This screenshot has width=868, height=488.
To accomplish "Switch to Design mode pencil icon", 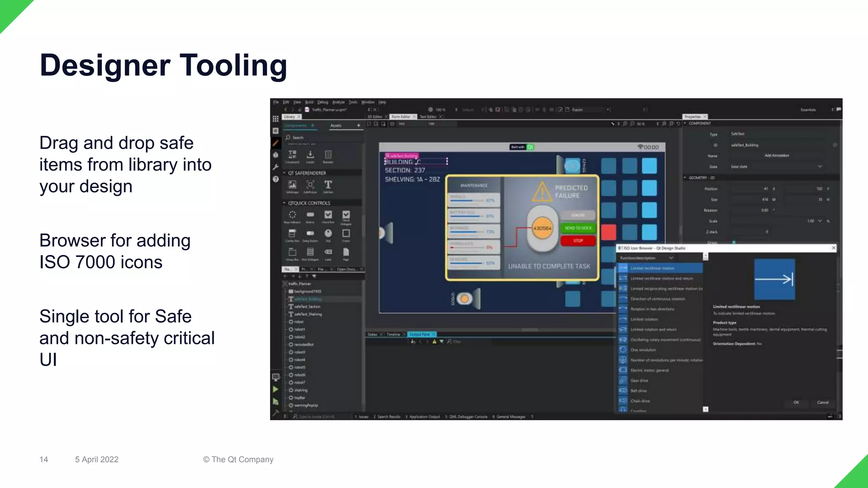I will click(x=275, y=143).
